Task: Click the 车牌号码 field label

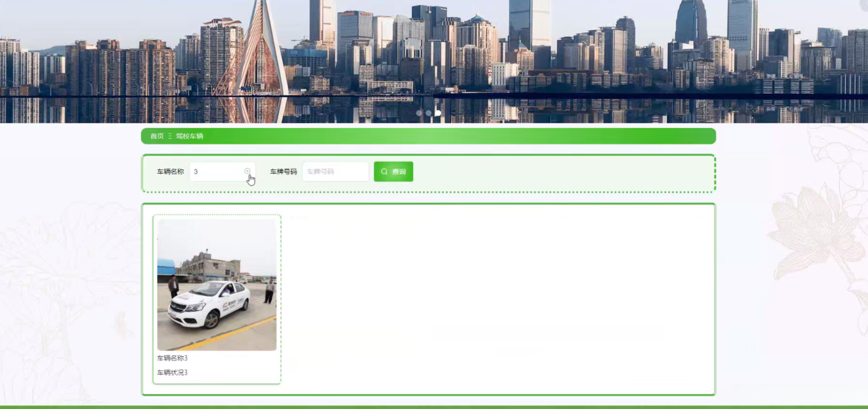Action: [x=283, y=172]
